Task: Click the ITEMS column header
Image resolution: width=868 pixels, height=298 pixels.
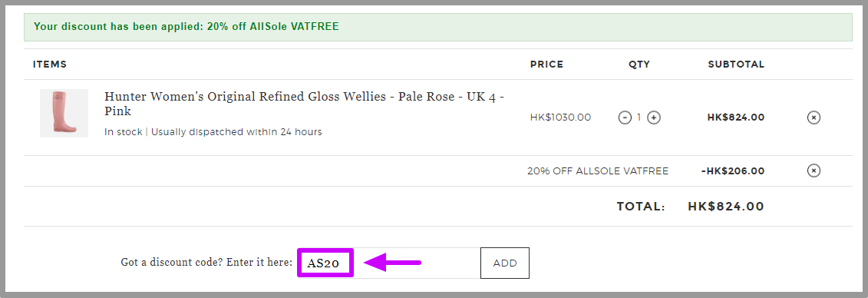Action: coord(50,65)
